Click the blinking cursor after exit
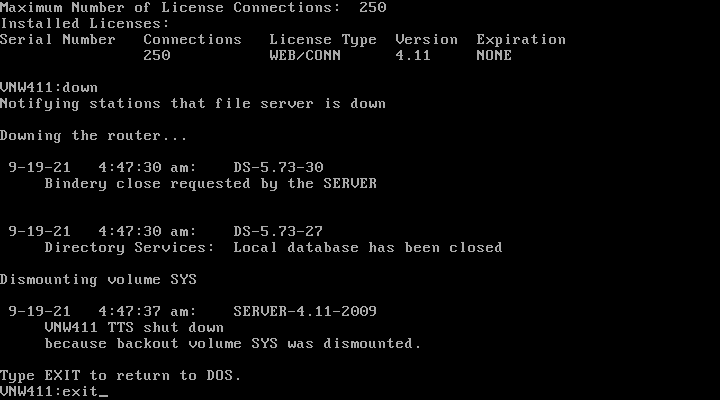 click(103, 396)
